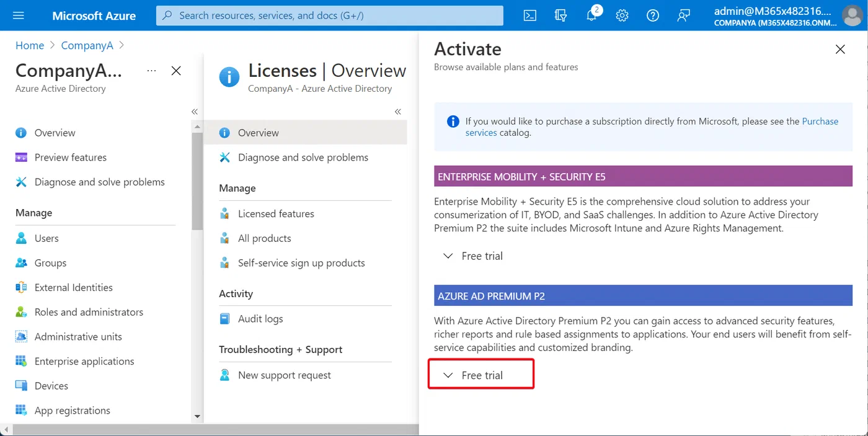Collapse the Licenses menu with double chevron
Image resolution: width=868 pixels, height=436 pixels.
(x=398, y=112)
